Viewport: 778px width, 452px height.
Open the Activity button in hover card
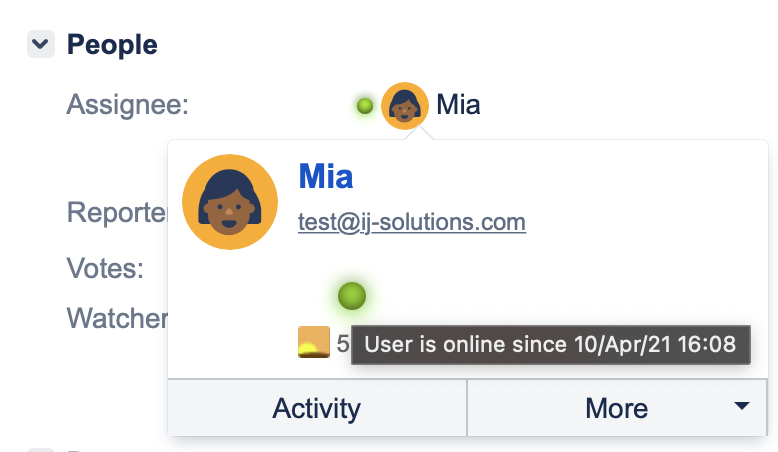317,408
